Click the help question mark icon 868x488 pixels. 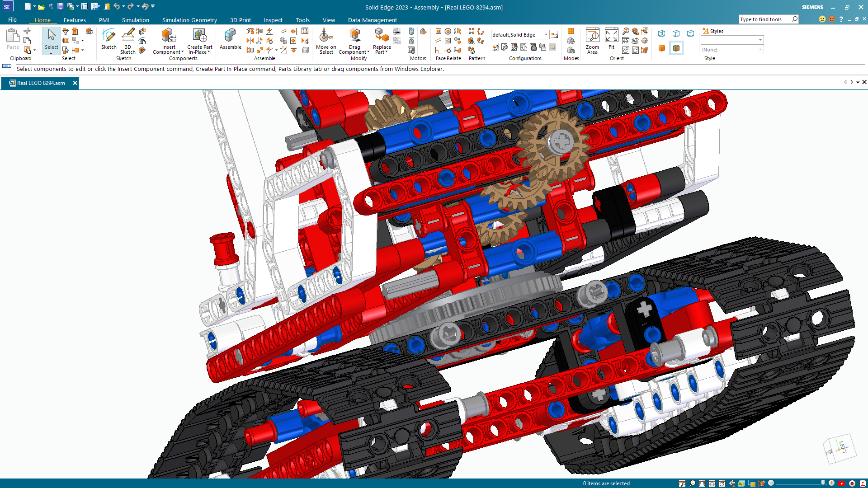[841, 19]
